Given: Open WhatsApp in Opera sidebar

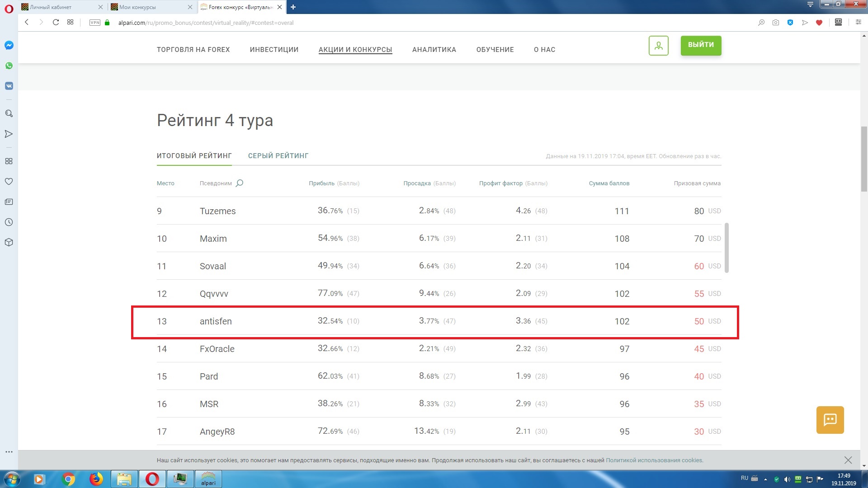Looking at the screenshot, I should point(9,66).
